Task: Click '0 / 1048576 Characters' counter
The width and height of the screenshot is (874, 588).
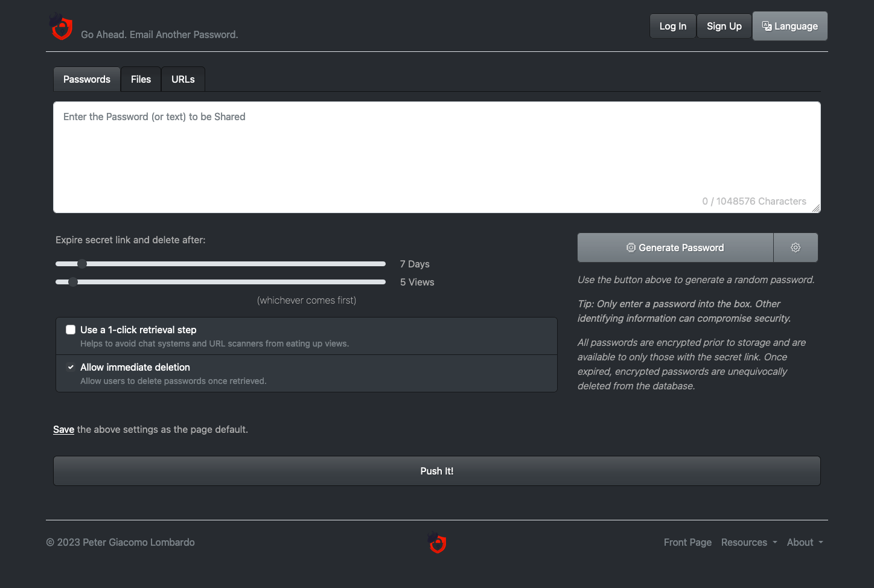Action: pos(754,201)
